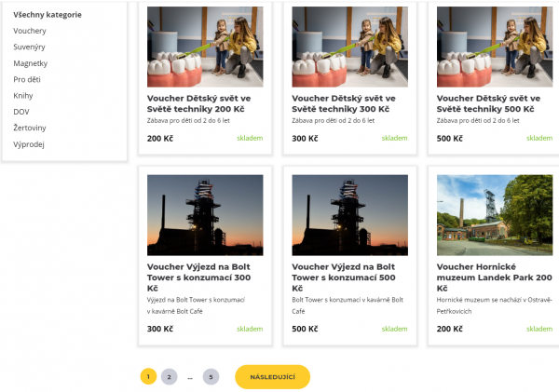Click the Voucher Hornické muzeum Landek Park title
Viewport: 559px width, 392px height.
[494, 277]
